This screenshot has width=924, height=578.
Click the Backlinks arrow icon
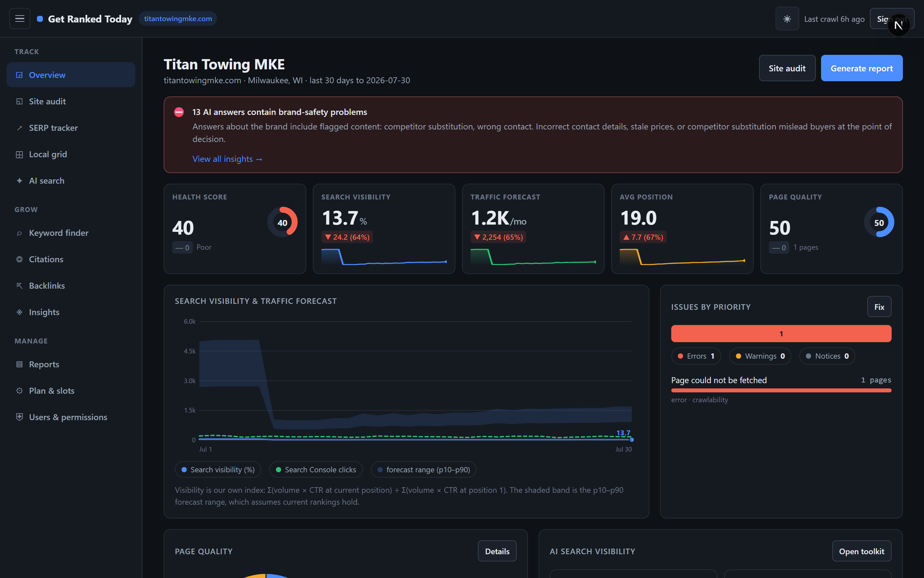pyautogui.click(x=19, y=286)
